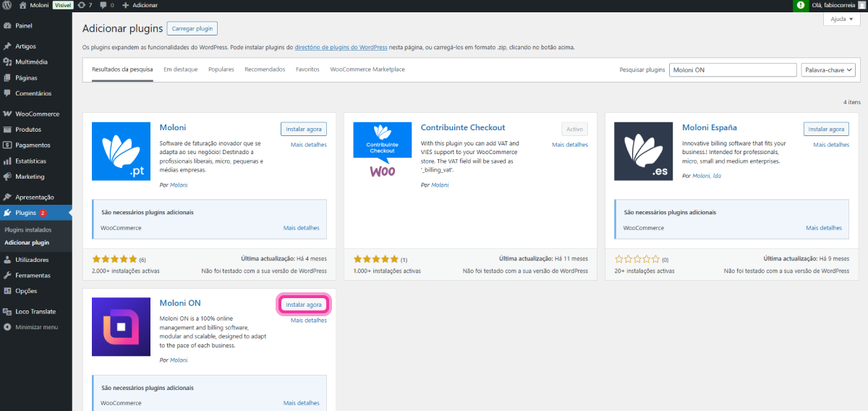Viewport: 868px width, 411px height.
Task: Switch to the WooCommerce Marketplace tab
Action: pyautogui.click(x=367, y=69)
